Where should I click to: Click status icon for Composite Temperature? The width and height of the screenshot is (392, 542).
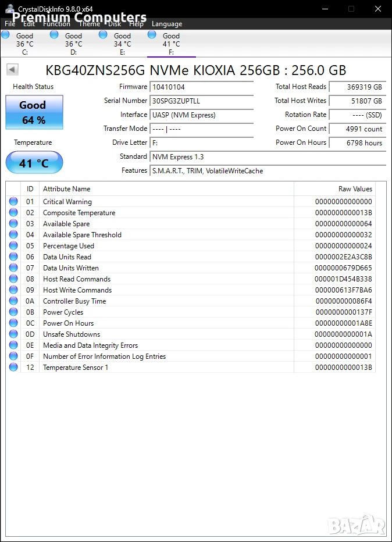tap(13, 212)
